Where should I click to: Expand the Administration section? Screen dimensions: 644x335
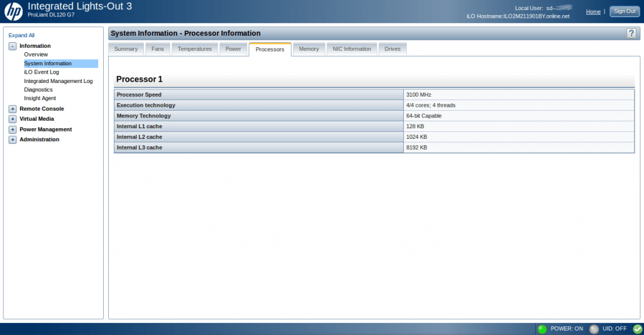tap(13, 140)
